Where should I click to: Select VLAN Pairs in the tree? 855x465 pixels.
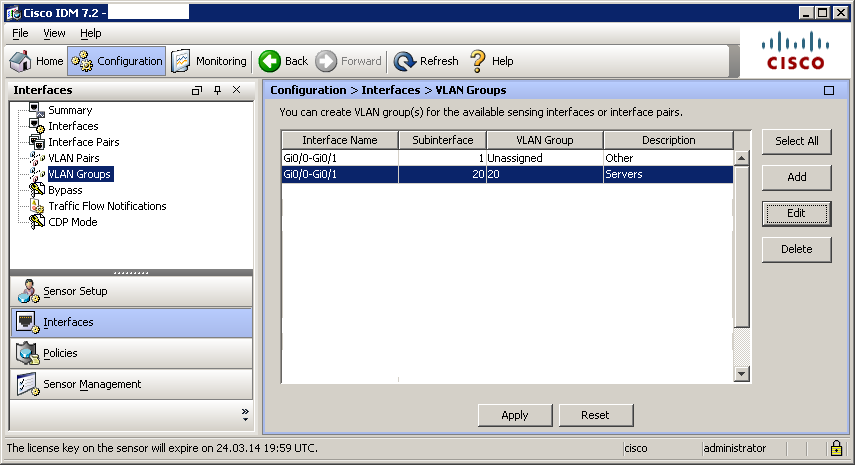pos(74,158)
